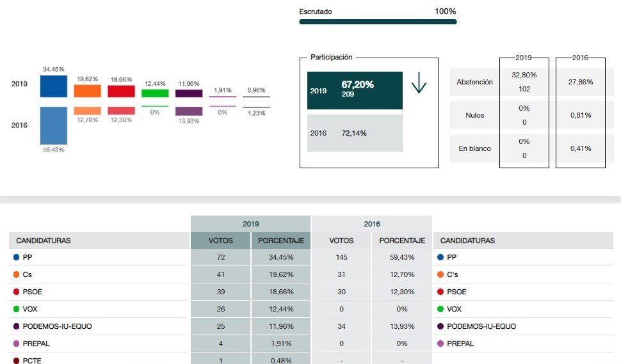The width and height of the screenshot is (621, 364).
Task: Click the green VOX dot in 2016 candidaturas
Action: pos(440,309)
